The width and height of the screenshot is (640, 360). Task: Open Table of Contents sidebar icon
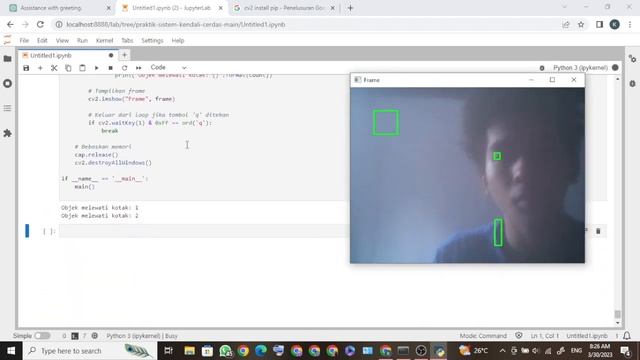[7, 108]
